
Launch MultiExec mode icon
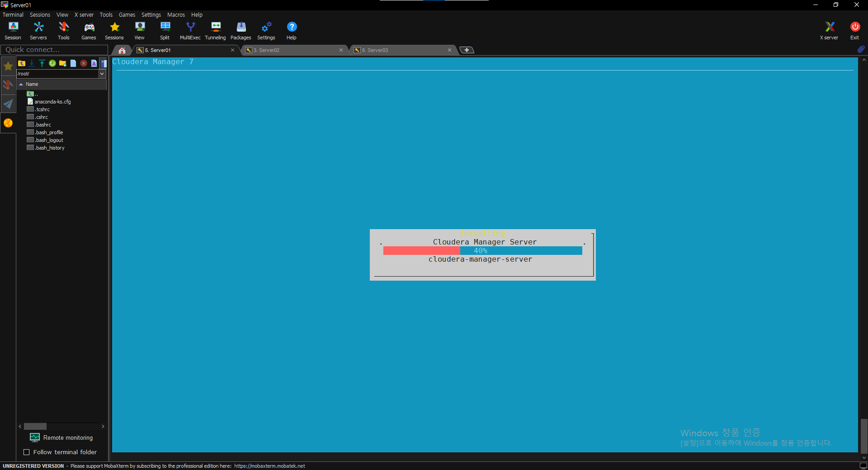[x=190, y=31]
